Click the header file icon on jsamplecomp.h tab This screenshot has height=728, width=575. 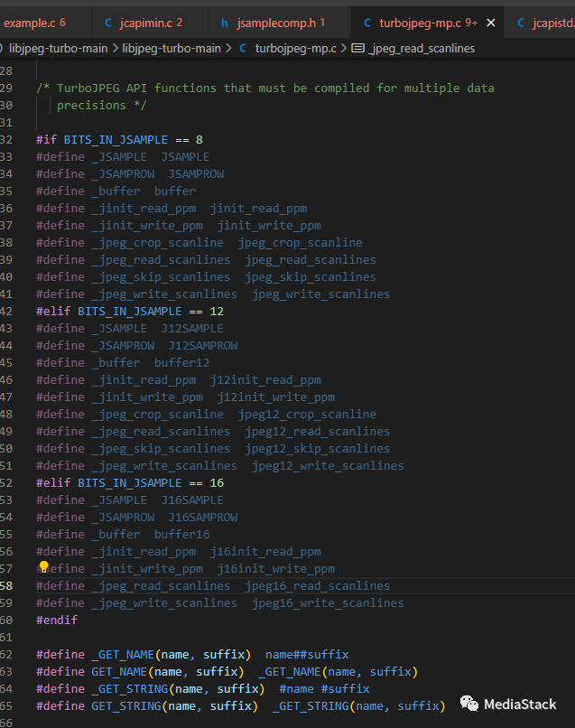click(x=225, y=22)
